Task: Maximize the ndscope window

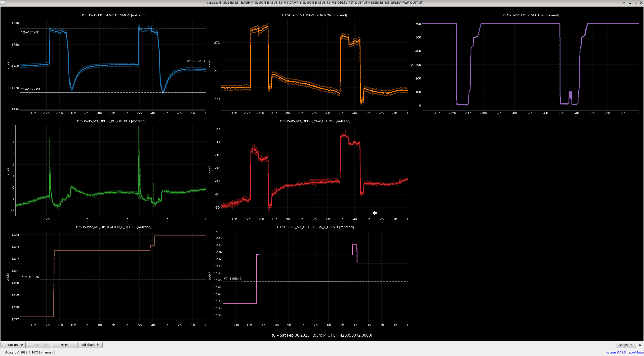Action: (635, 3)
